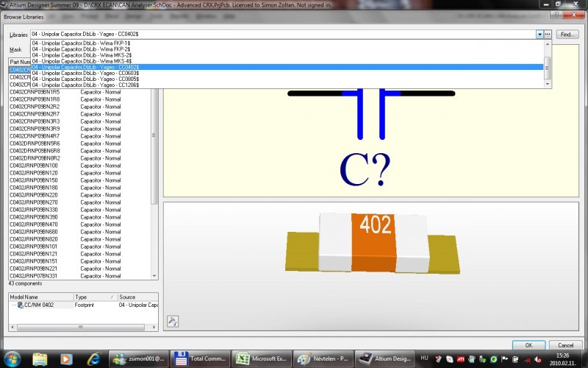Viewport: 588px width, 368px height.
Task: Click Model Name column header
Action: pos(41,297)
